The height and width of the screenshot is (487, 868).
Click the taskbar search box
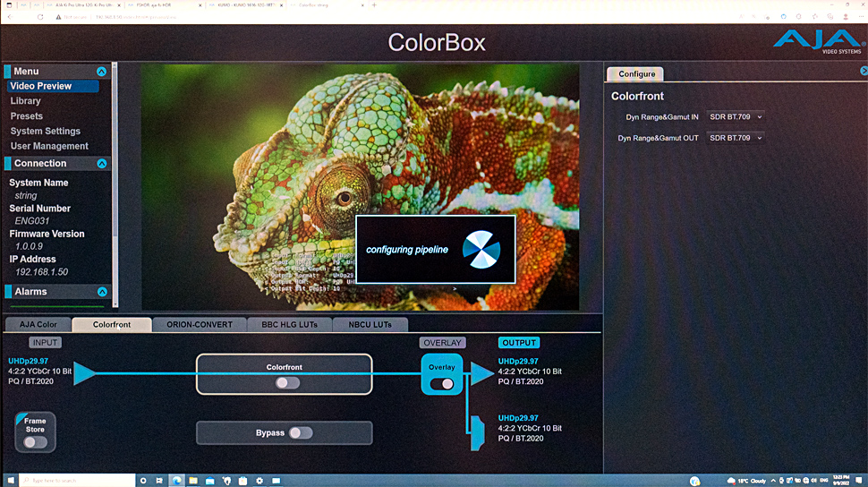[x=77, y=481]
